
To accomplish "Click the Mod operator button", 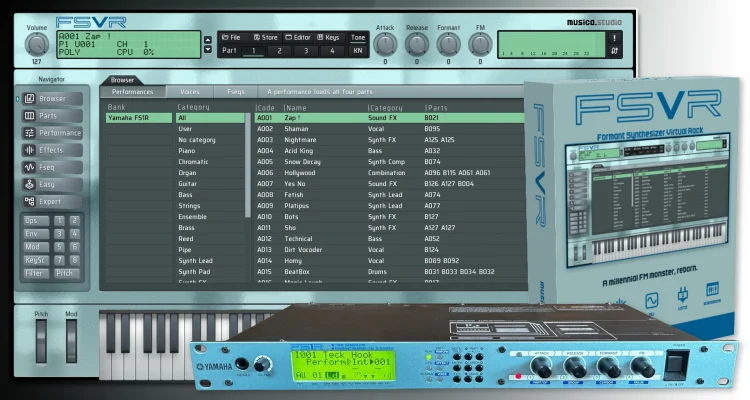I will click(36, 247).
